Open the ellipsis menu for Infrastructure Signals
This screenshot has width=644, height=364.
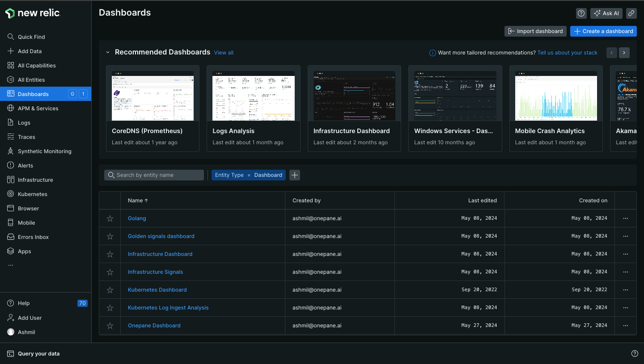[626, 272]
